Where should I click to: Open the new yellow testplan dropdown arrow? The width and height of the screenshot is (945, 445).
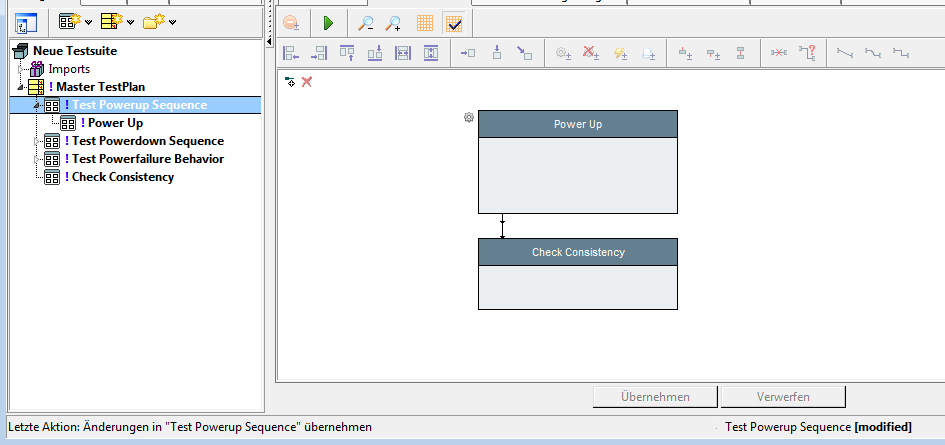coord(131,22)
